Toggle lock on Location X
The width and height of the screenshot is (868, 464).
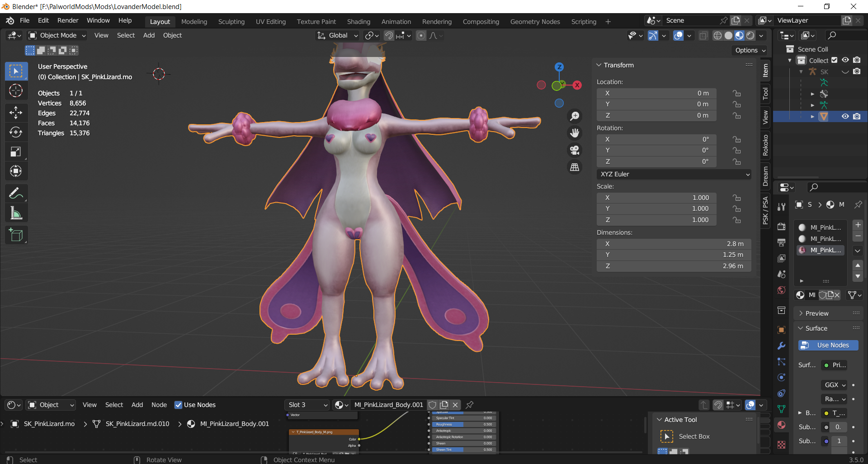737,93
